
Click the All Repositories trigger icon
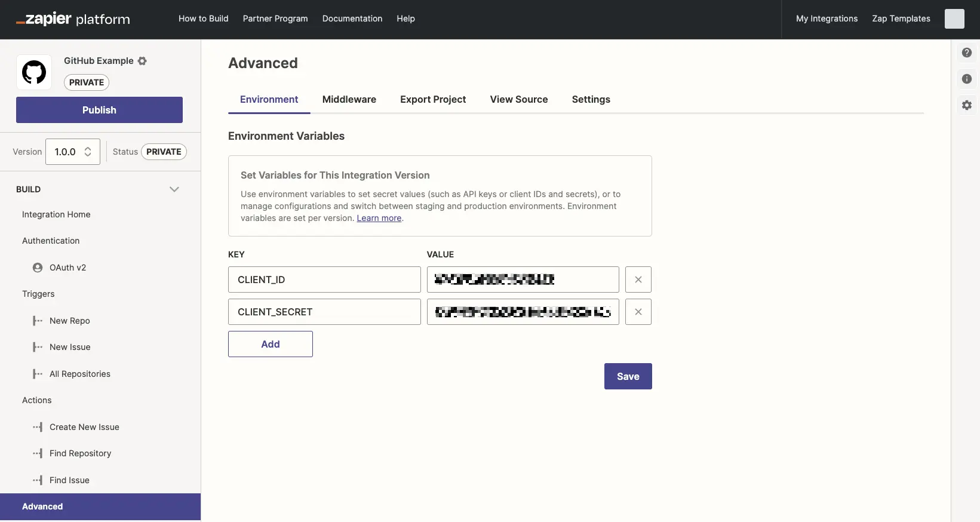tap(38, 374)
